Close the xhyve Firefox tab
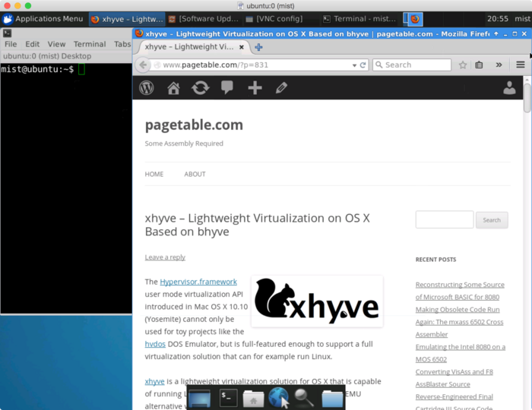The width and height of the screenshot is (532, 410). [241, 47]
